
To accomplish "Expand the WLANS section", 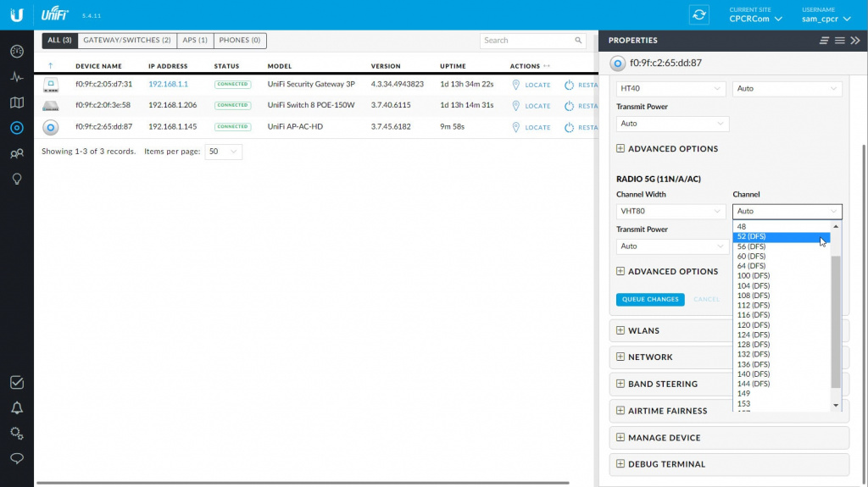I will pyautogui.click(x=643, y=330).
